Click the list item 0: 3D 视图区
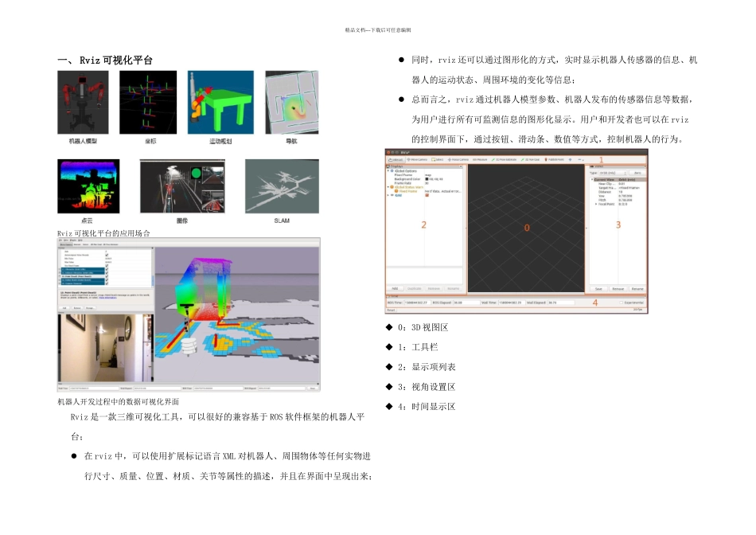This screenshot has height=535, width=756. pyautogui.click(x=423, y=327)
